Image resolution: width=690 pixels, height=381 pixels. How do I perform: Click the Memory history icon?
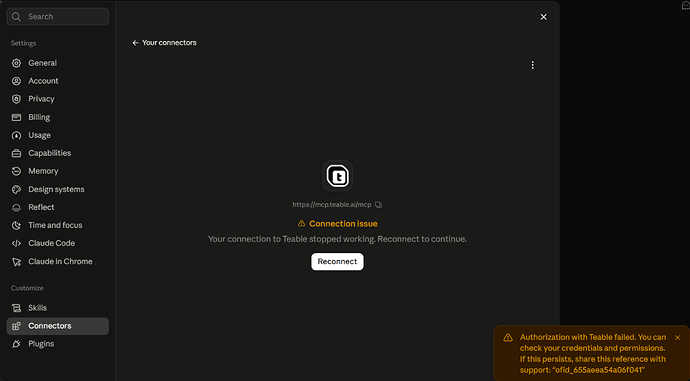click(x=16, y=171)
